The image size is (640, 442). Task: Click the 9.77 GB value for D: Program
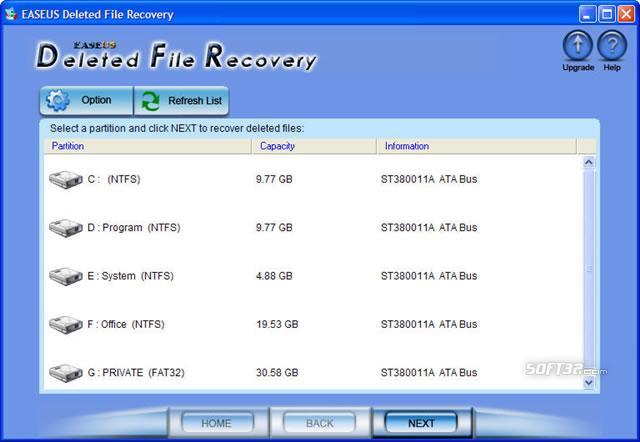coord(274,227)
